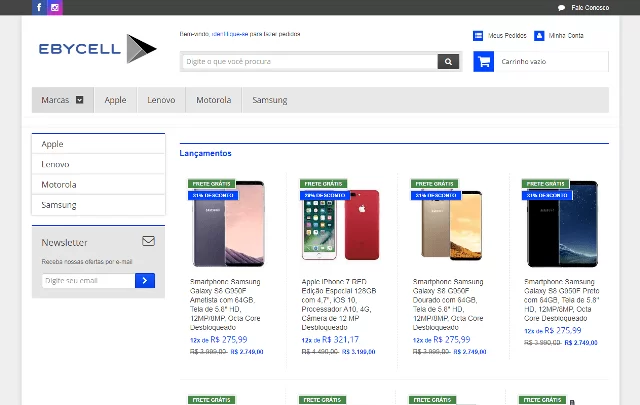Screen dimensions: 640x405
Task: Open the Galaxy S8 Dourado product title
Action: point(448,304)
